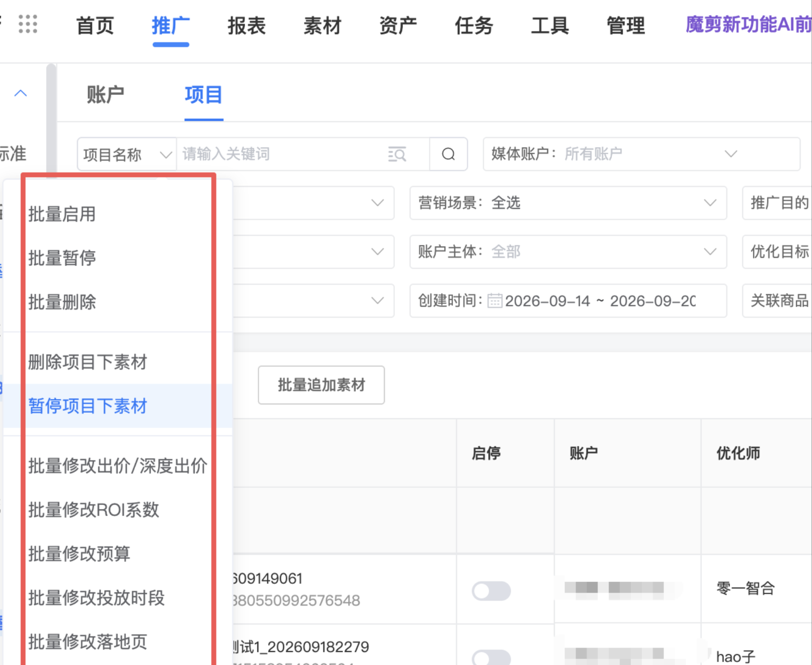Open the 优化目标 filter dropdown

(x=777, y=252)
